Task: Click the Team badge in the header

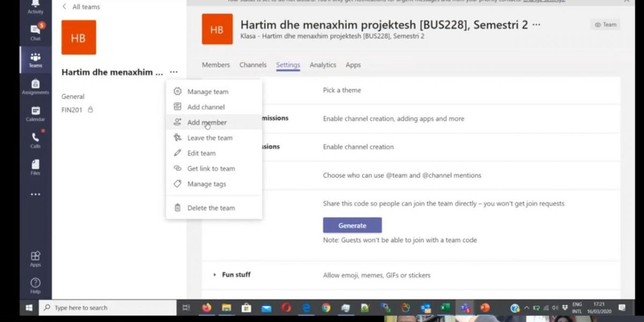Action: tap(605, 25)
